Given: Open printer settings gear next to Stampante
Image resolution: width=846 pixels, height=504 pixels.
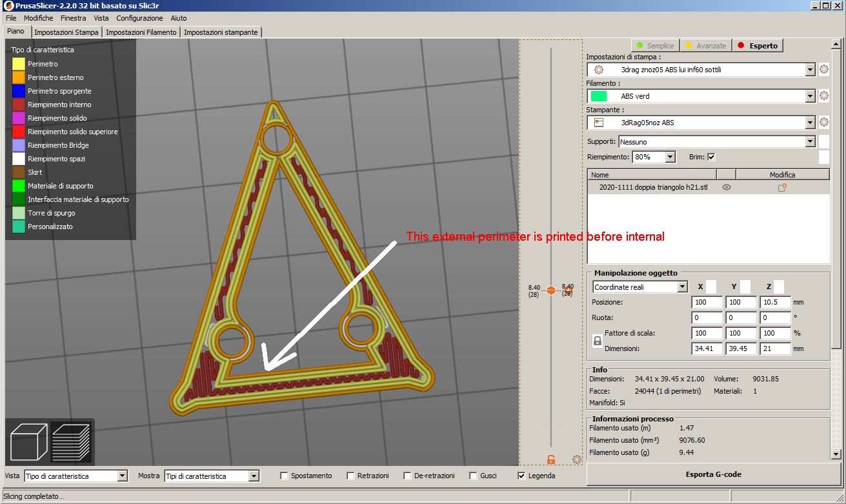Looking at the screenshot, I should point(824,122).
